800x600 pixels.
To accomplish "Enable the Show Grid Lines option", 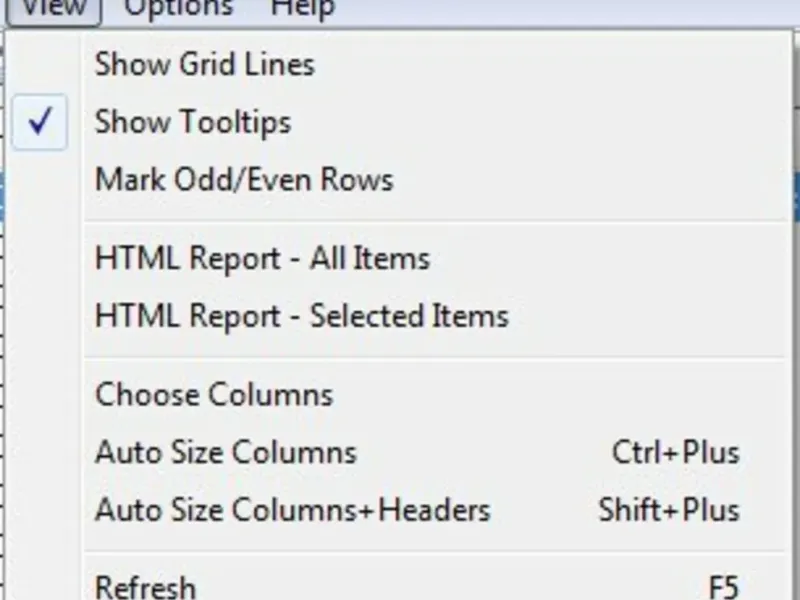I will pos(204,65).
